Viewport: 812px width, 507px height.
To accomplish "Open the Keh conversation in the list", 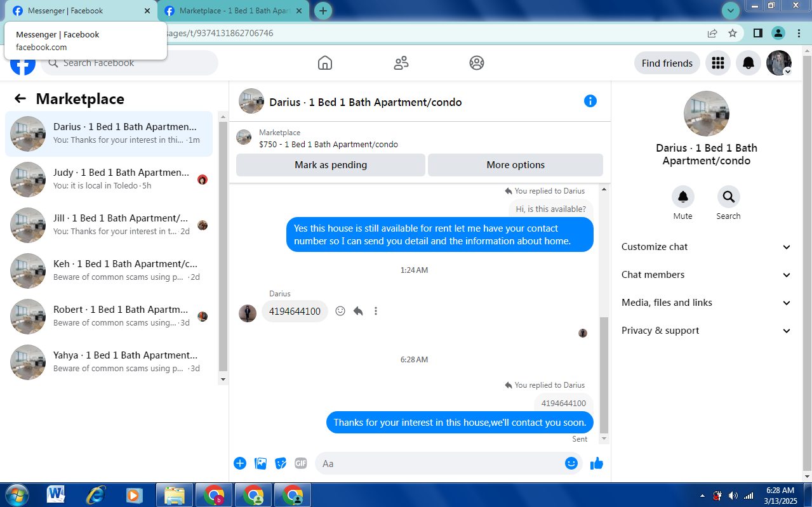I will pos(109,271).
